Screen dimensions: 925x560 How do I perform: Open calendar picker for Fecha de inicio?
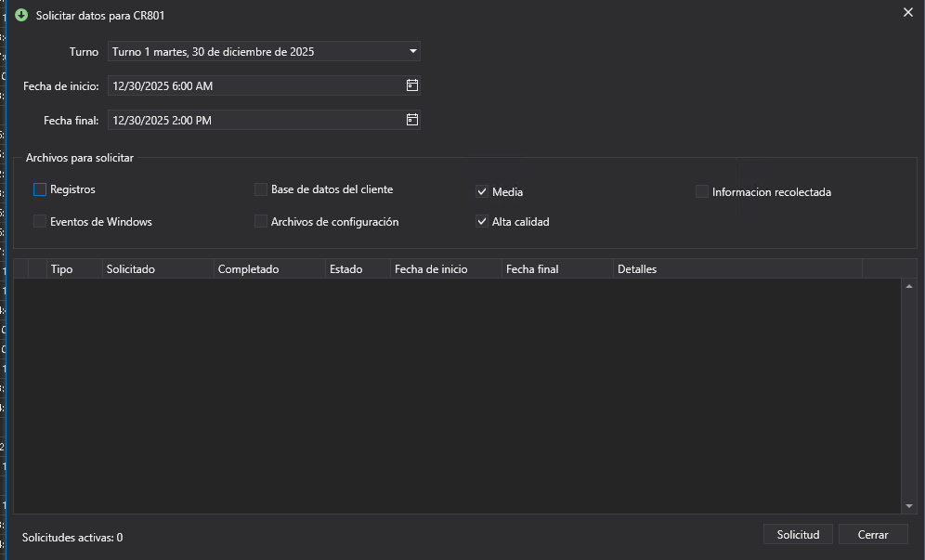click(412, 85)
